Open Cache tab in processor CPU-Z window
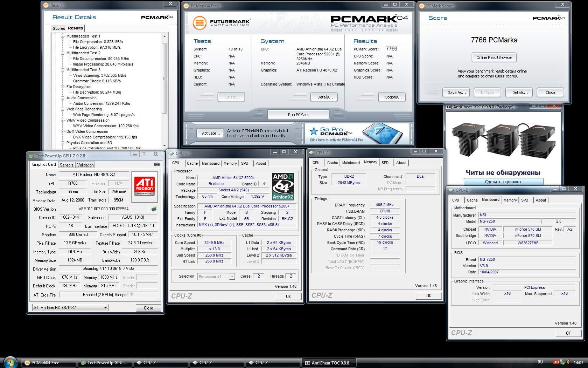 [x=192, y=163]
